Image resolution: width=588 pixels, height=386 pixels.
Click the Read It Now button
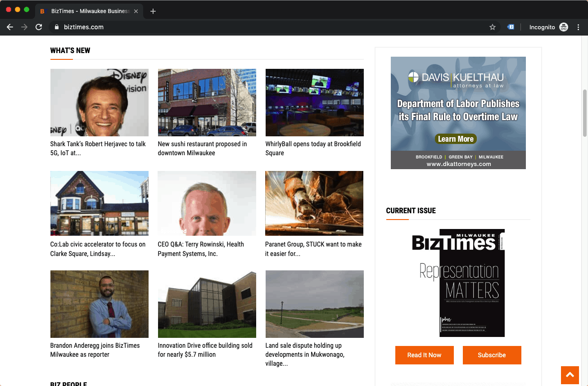coord(425,355)
